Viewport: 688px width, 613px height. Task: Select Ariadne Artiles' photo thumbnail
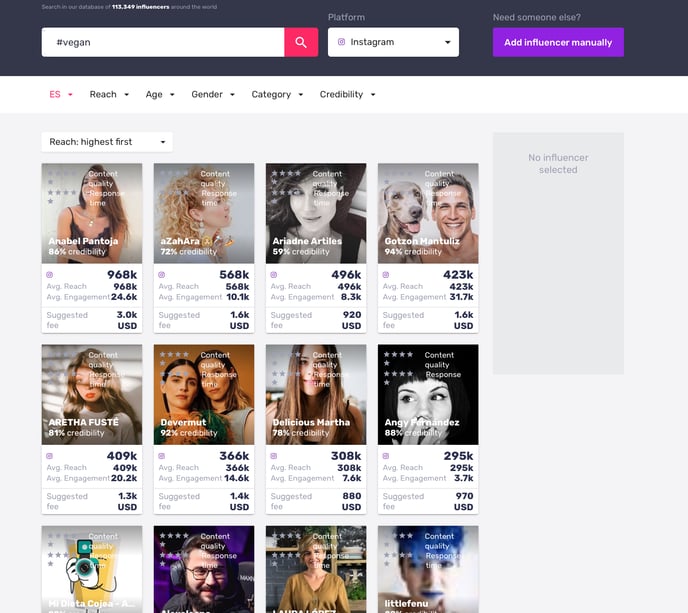pyautogui.click(x=316, y=213)
